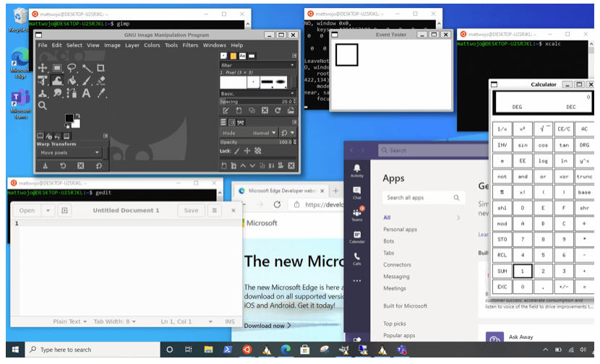Image resolution: width=600 pixels, height=364 pixels.
Task: Open File Explorer from the taskbar
Action: tap(208, 350)
